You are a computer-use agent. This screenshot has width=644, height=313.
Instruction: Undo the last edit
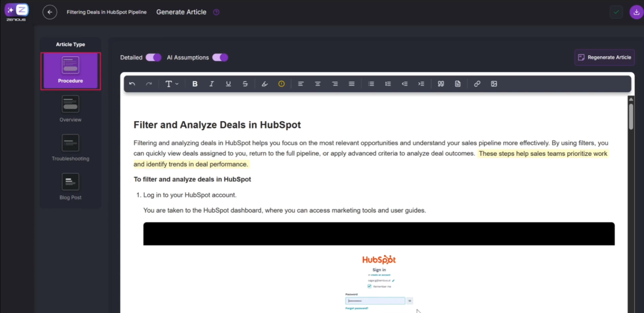coord(133,84)
